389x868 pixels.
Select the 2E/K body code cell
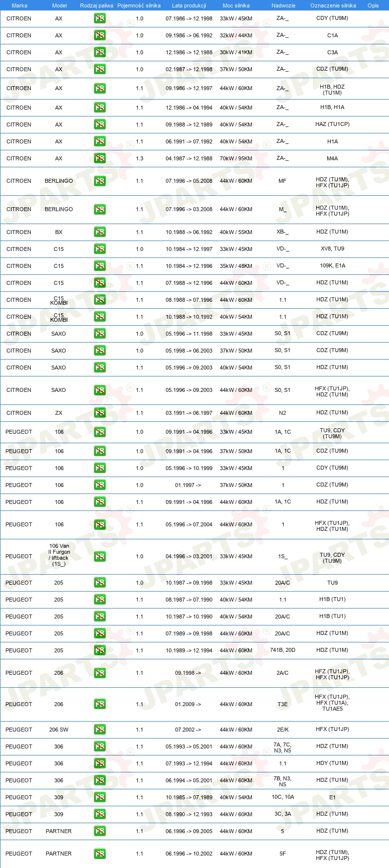pos(283,730)
